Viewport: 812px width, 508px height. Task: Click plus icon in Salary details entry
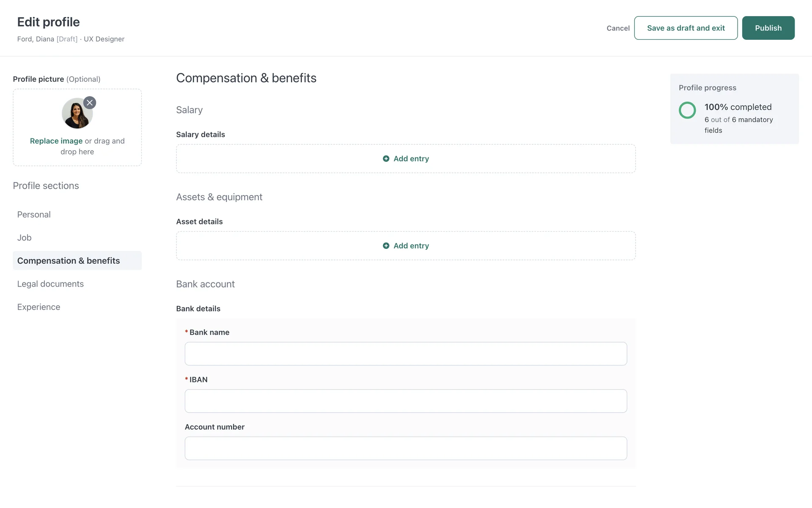tap(386, 159)
